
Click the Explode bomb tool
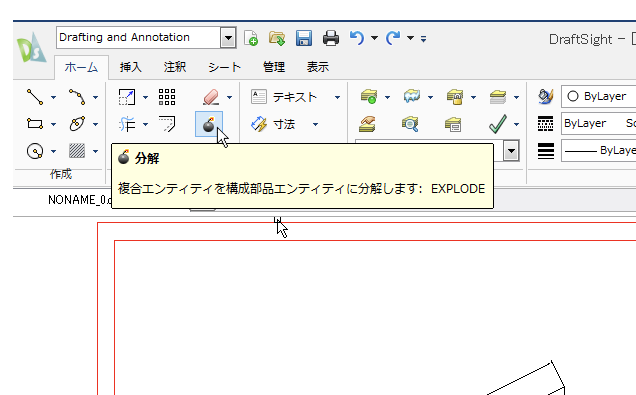point(208,124)
